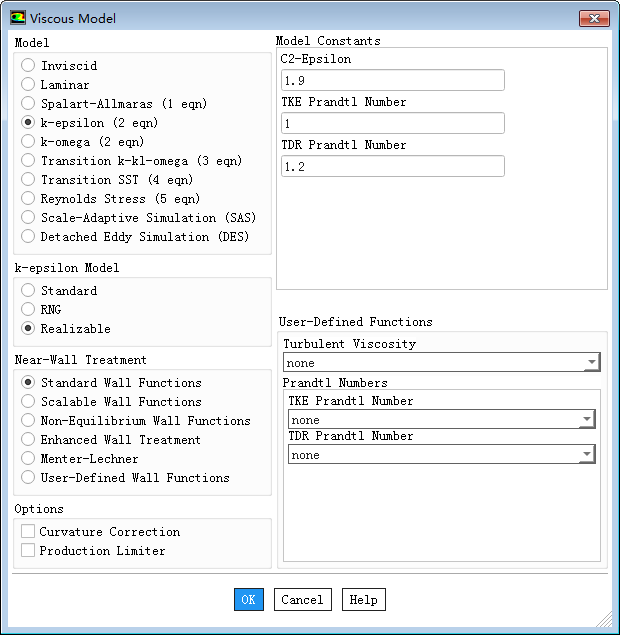The image size is (620, 635).
Task: Edit the TKE Prandtl Number constant field
Action: pyautogui.click(x=393, y=123)
